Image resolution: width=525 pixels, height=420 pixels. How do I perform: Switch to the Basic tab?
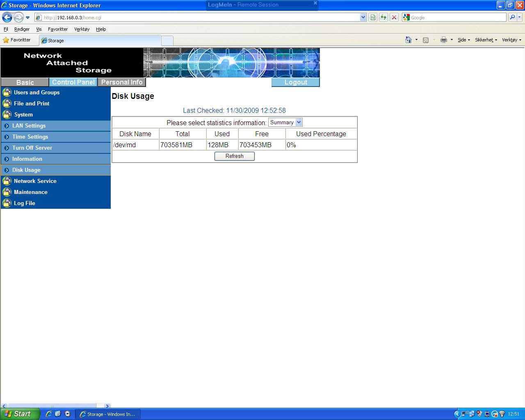(x=25, y=82)
